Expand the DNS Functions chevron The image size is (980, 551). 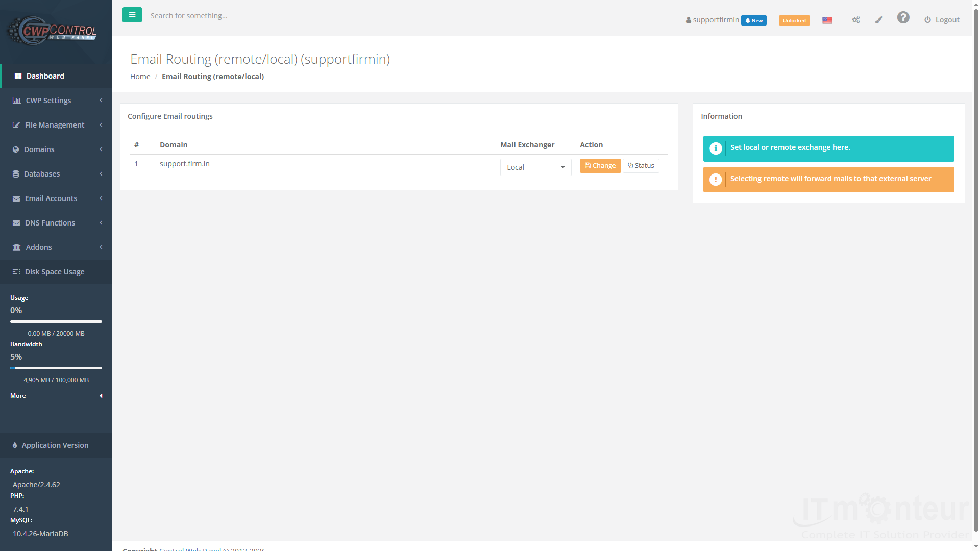tap(101, 223)
